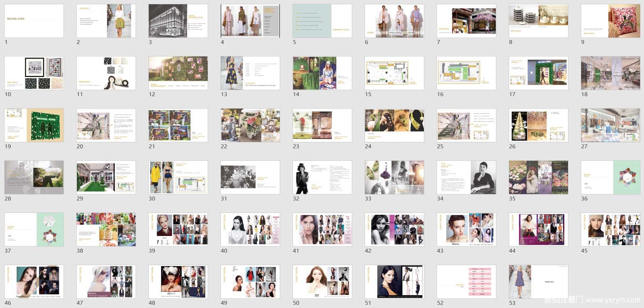Image resolution: width=644 pixels, height=308 pixels.
Task: Pick slide 27 store interior thumbnail
Action: point(611,125)
